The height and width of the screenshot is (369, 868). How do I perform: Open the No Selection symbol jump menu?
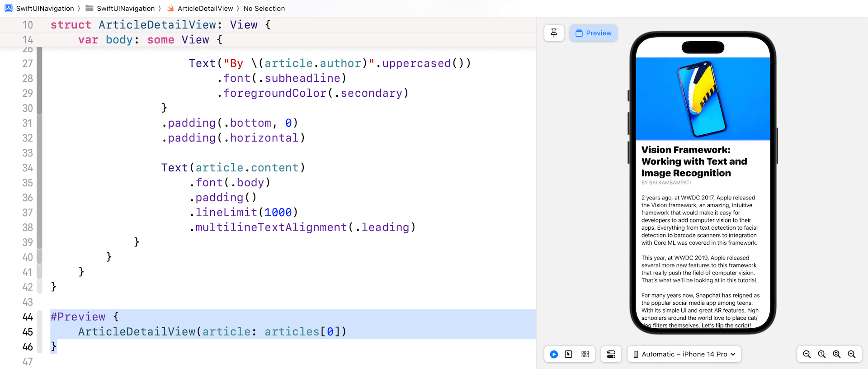tap(264, 9)
